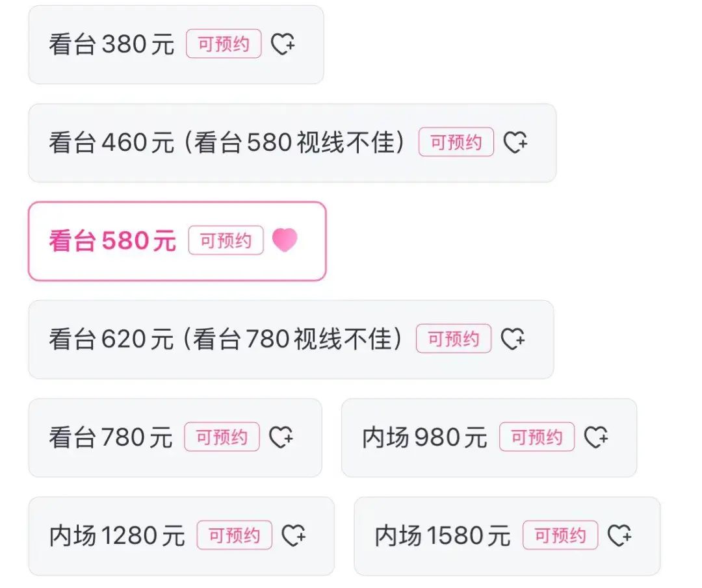Pick the 看台 620元 (看台780视线不佳) tier
This screenshot has width=702, height=588.
[291, 339]
